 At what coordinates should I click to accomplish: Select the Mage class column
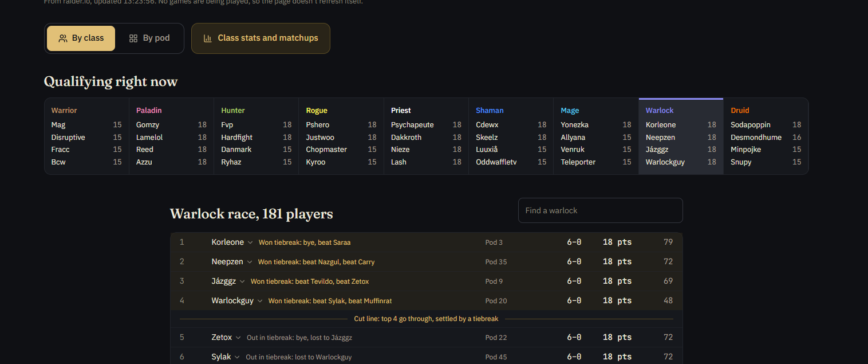coord(596,136)
